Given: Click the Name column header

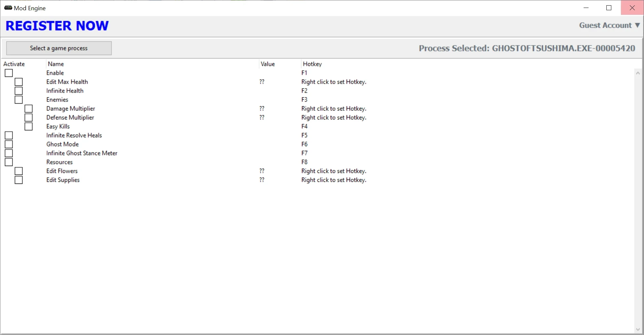Looking at the screenshot, I should [56, 64].
